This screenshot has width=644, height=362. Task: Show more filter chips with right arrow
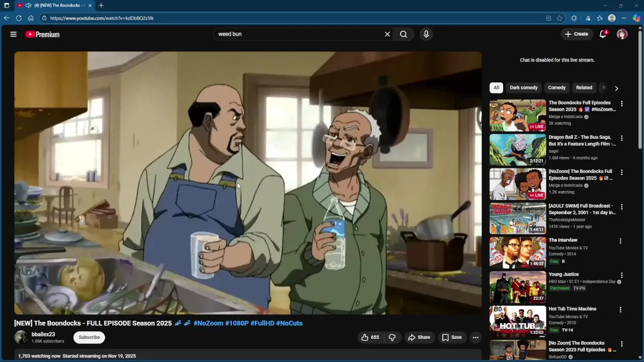point(616,88)
